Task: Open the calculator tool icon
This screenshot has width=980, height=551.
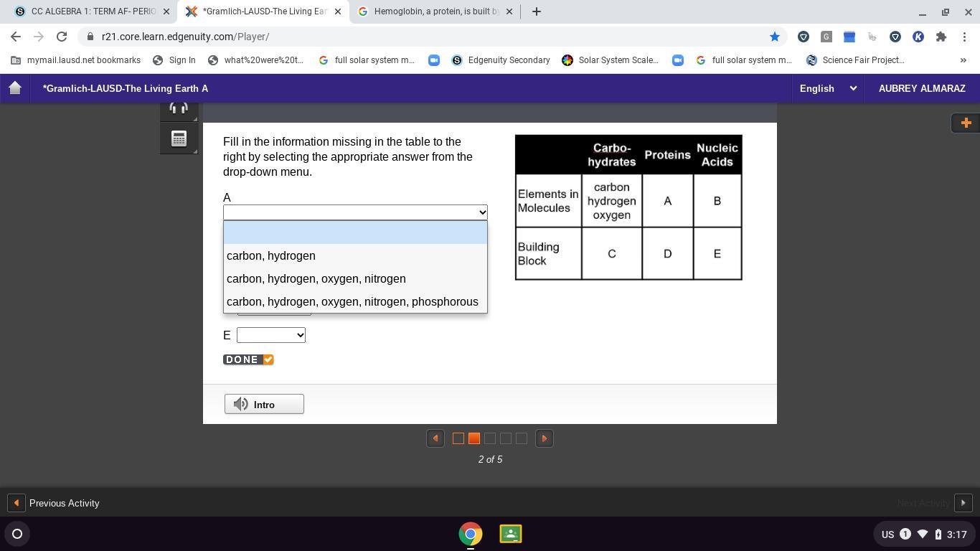Action: click(x=179, y=138)
